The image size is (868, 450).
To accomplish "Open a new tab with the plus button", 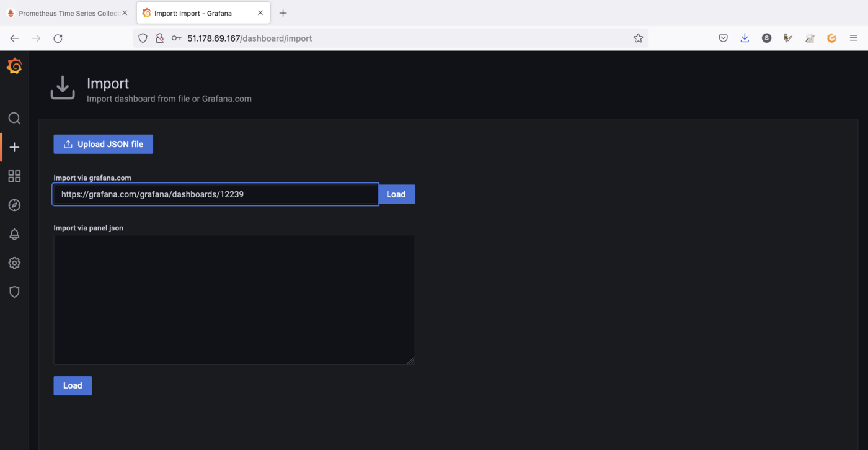I will (283, 12).
